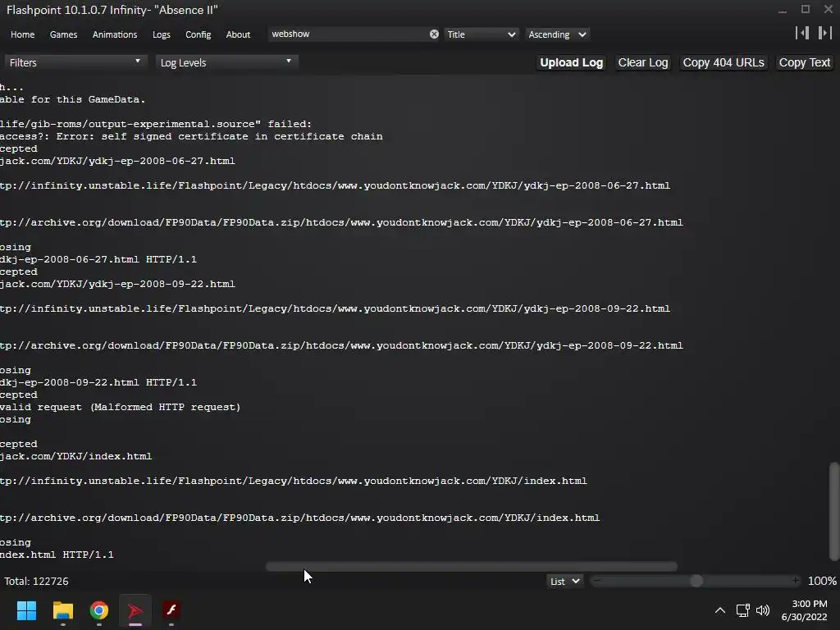
Task: Click the 100% zoom label
Action: click(822, 581)
